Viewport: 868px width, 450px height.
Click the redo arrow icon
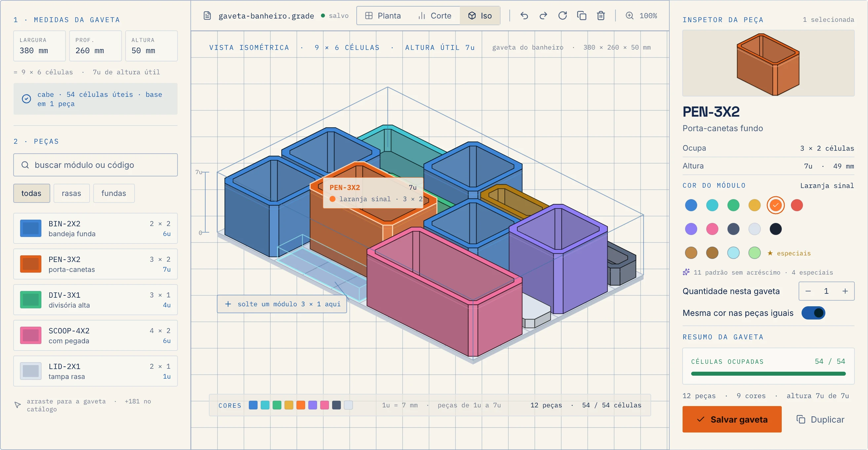[x=543, y=16]
